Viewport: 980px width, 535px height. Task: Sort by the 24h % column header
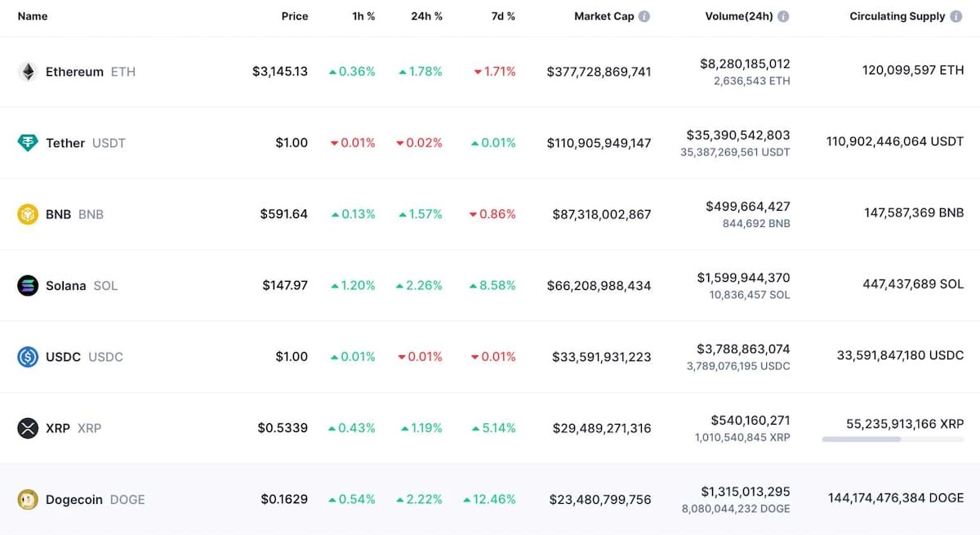pos(426,16)
